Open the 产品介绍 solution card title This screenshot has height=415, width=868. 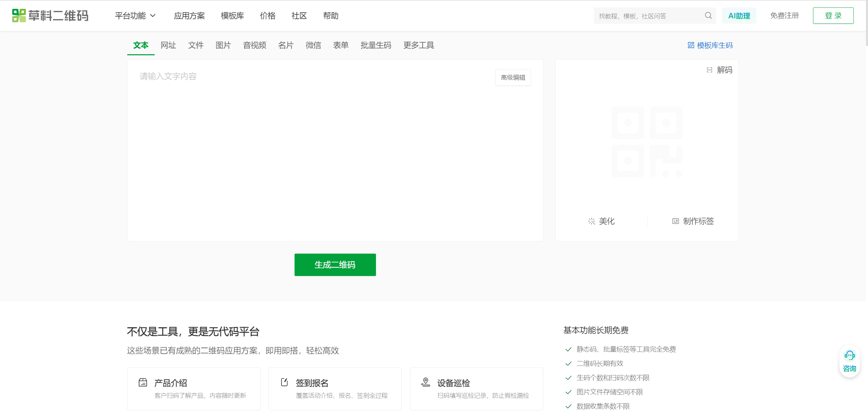pos(171,383)
